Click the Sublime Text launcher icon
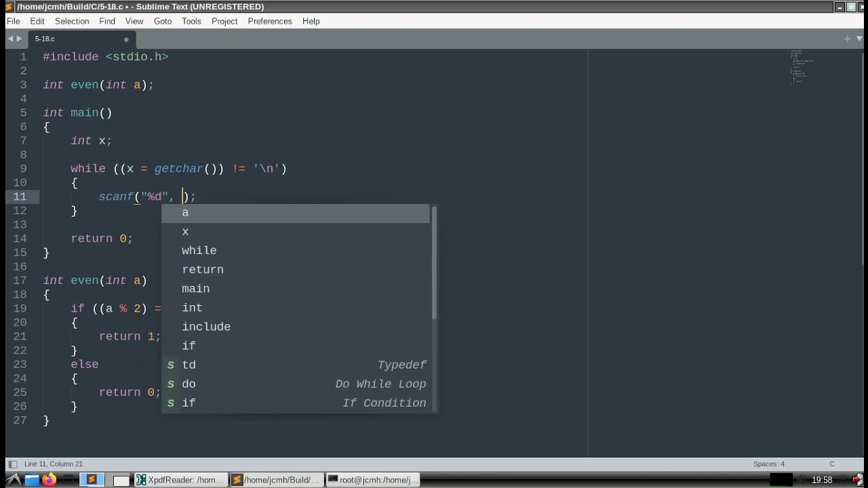 click(92, 480)
